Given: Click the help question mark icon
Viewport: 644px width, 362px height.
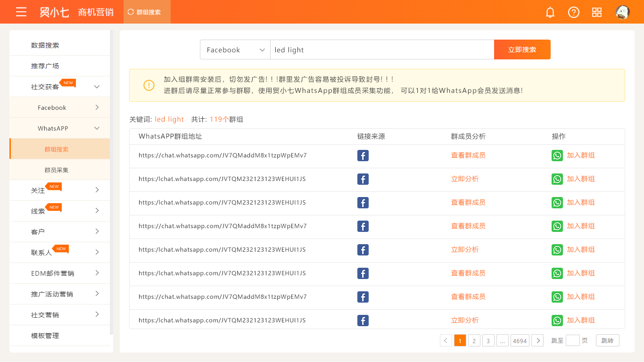Looking at the screenshot, I should pos(574,12).
